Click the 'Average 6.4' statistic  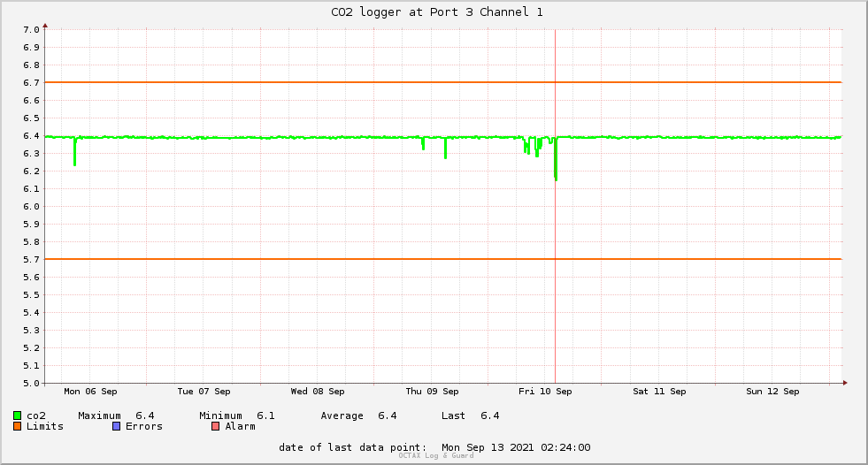pyautogui.click(x=358, y=415)
